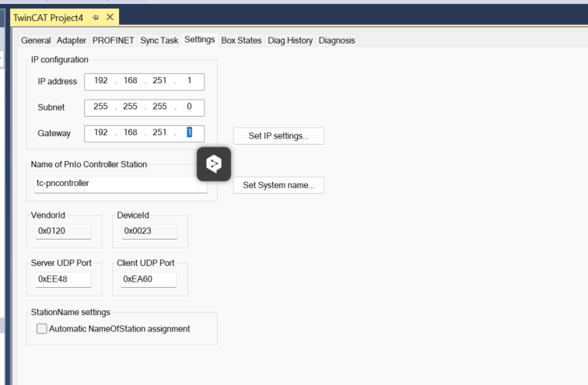The image size is (588, 385).
Task: Click the PnIo Controller Station name field
Action: tap(121, 184)
